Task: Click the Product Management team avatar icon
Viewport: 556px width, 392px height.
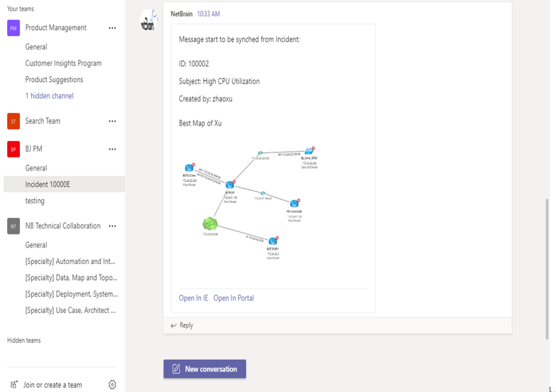Action: tap(14, 28)
